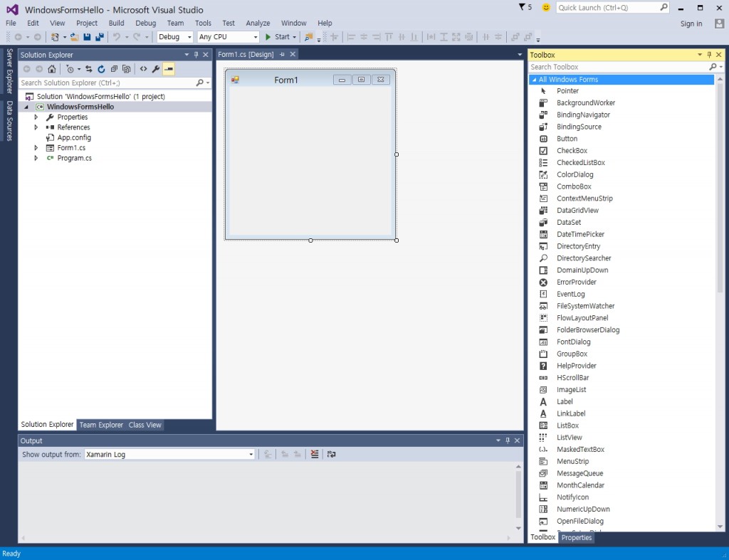Expand the Program.cs node

[36, 158]
